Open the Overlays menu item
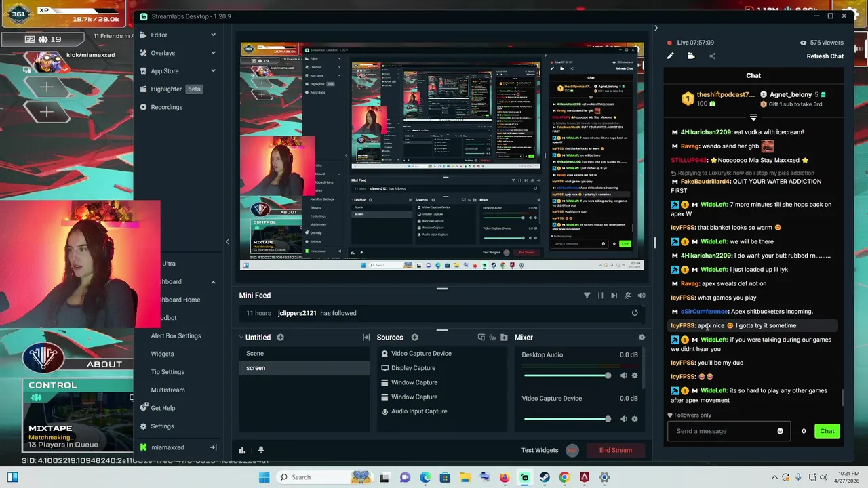This screenshot has height=488, width=868. (x=163, y=53)
